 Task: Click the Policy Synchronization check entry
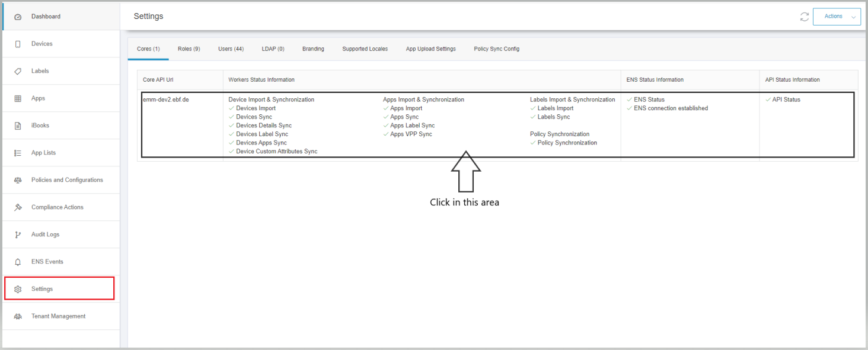[563, 143]
